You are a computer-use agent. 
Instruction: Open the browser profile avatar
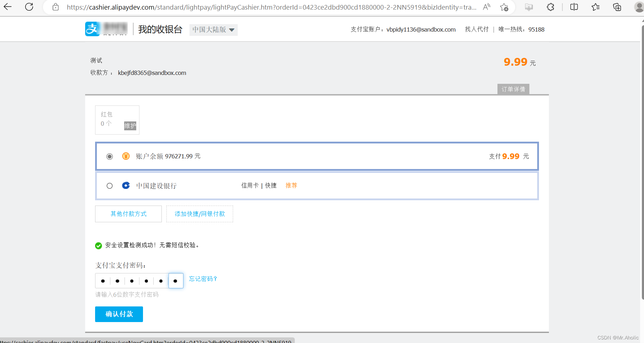[x=639, y=7]
